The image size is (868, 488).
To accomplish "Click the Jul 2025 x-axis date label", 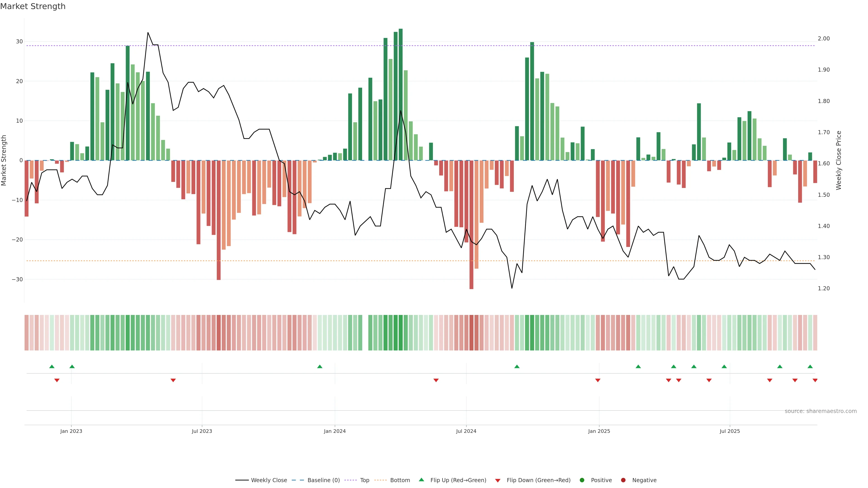I will (729, 431).
